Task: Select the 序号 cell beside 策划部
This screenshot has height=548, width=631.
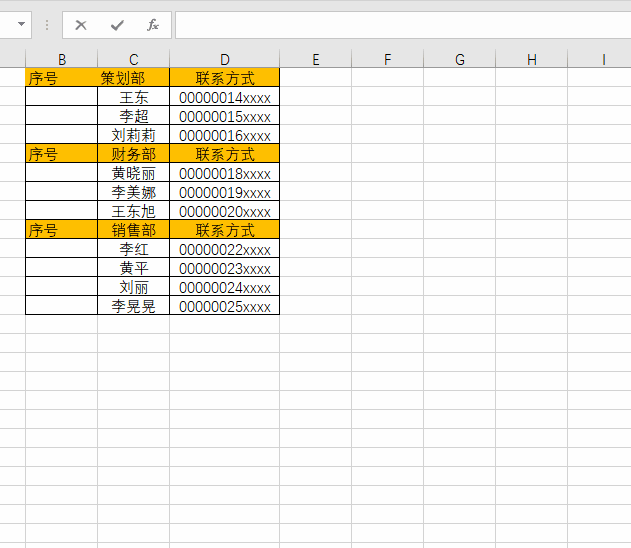Action: [62, 77]
